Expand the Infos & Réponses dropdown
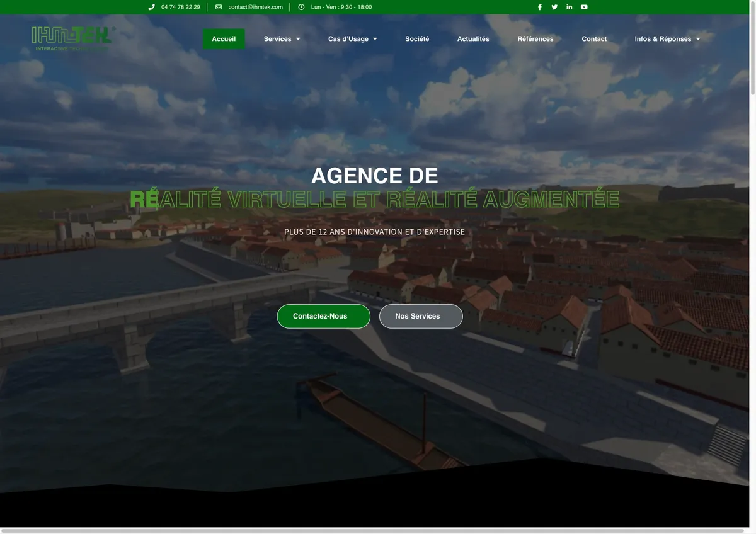The width and height of the screenshot is (756, 534). point(667,39)
